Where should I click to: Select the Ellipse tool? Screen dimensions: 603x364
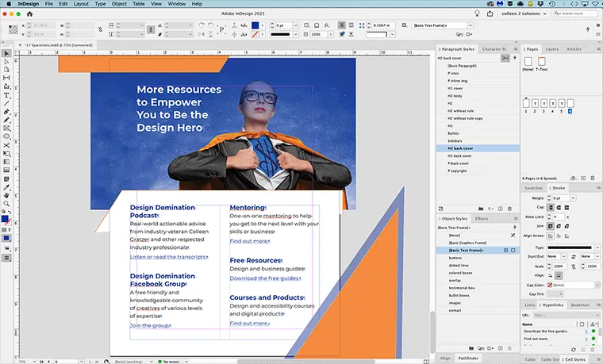(x=6, y=136)
